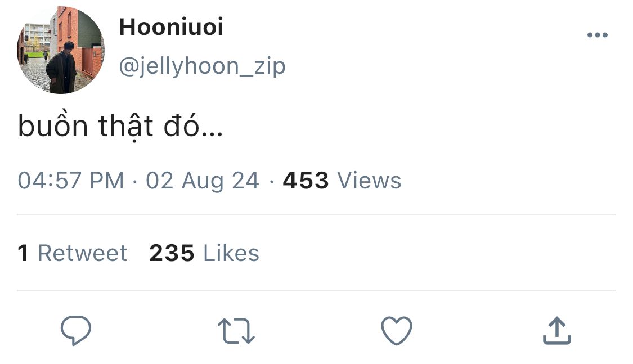This screenshot has width=633, height=364.
Task: Visit the @jellyhoon_zip handle
Action: (x=202, y=66)
